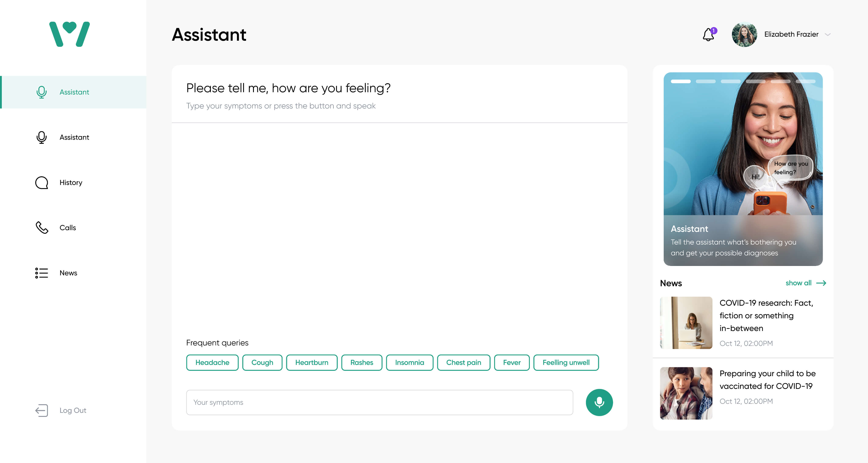Screen dimensions: 868x463
Task: Open the COVID-19 research article thumbnail
Action: coord(686,323)
